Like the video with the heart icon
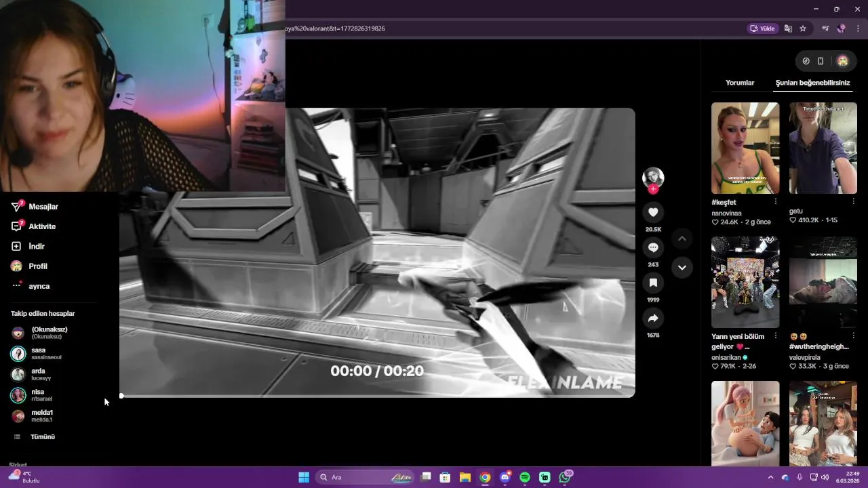Viewport: 868px width, 488px height. pyautogui.click(x=653, y=212)
